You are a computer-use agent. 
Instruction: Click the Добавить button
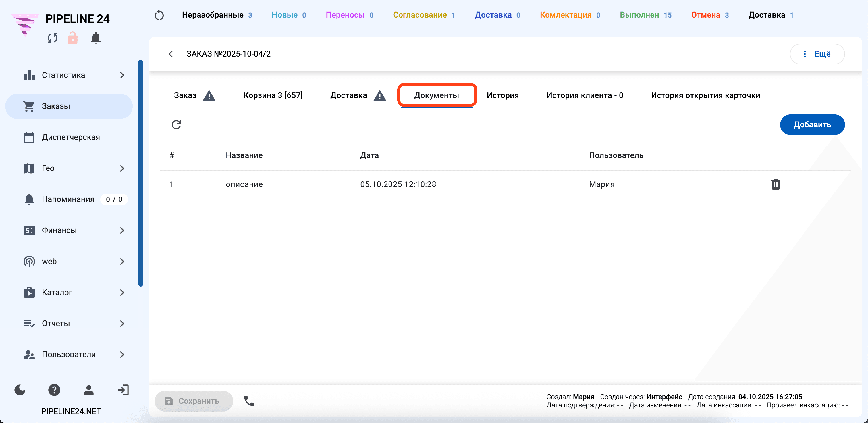(812, 125)
